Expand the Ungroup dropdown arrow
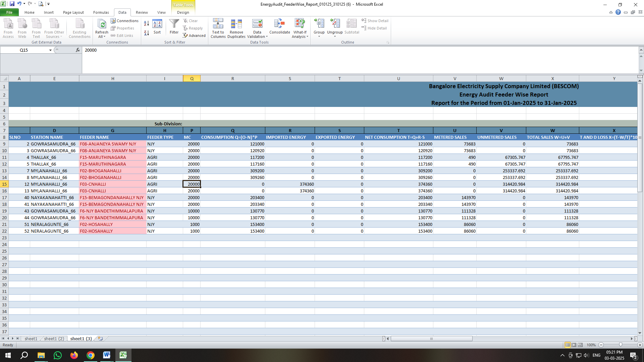Viewport: 644px width, 362px height. tap(335, 37)
